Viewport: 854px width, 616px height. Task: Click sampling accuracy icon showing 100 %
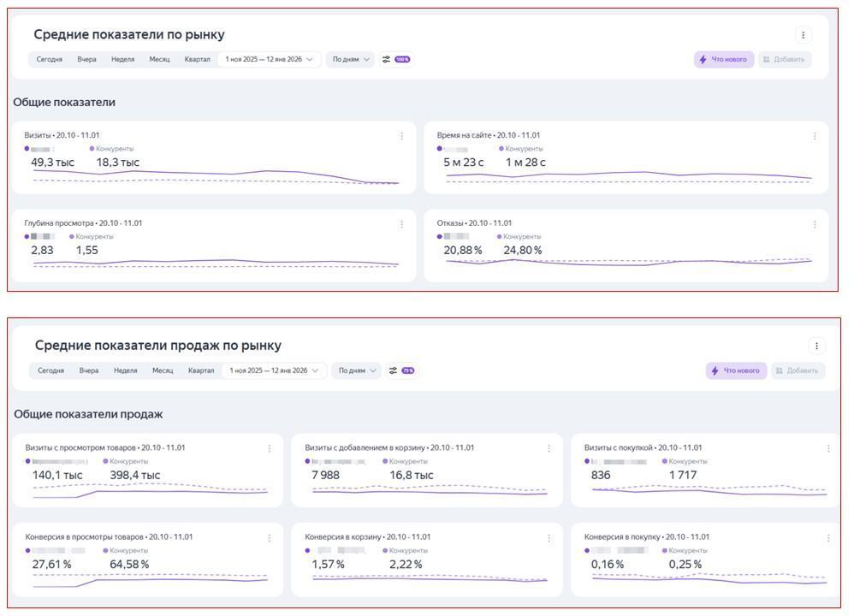pos(396,60)
